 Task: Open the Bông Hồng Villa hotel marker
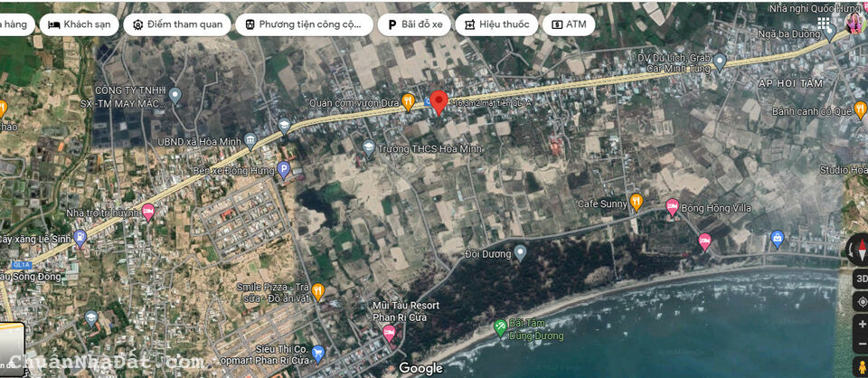coord(672,208)
